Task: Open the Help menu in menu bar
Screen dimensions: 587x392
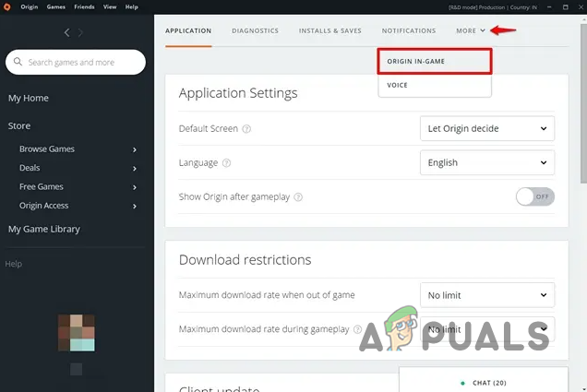Action: point(131,6)
